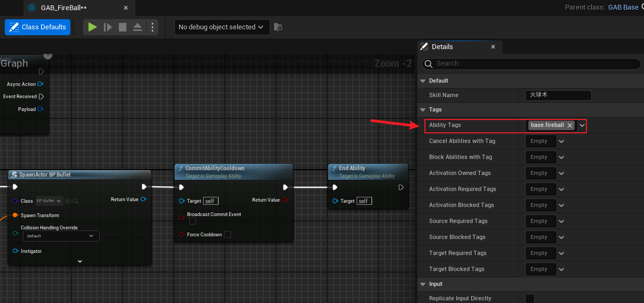Click the Stop simulation icon
Screen dimensions: 644x303
tap(123, 27)
